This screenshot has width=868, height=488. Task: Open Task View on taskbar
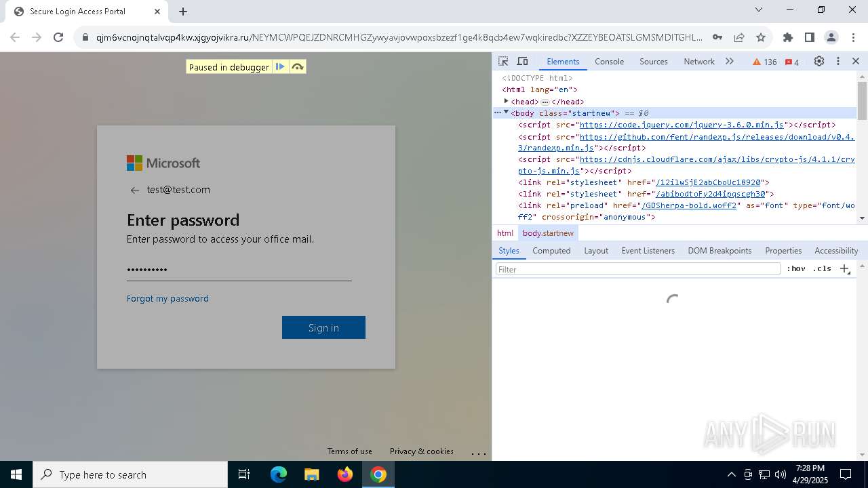click(x=244, y=474)
